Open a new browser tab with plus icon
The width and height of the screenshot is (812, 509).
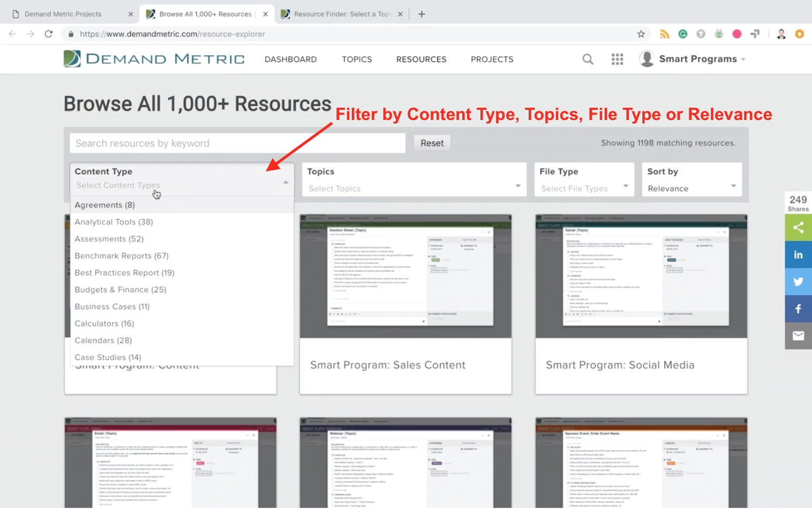[422, 14]
